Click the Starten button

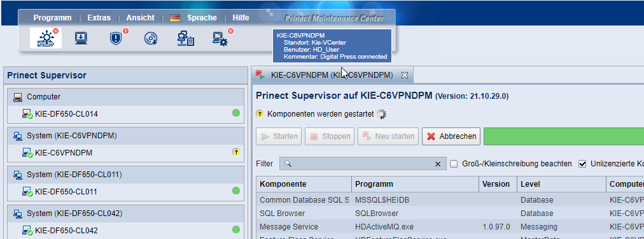[279, 136]
